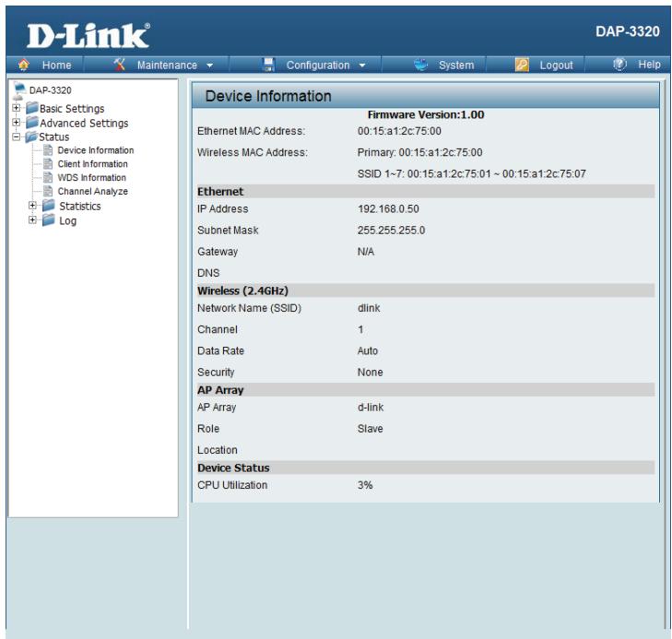The height and width of the screenshot is (639, 672).
Task: Click the Advanced Settings folder icon
Action: [x=31, y=122]
